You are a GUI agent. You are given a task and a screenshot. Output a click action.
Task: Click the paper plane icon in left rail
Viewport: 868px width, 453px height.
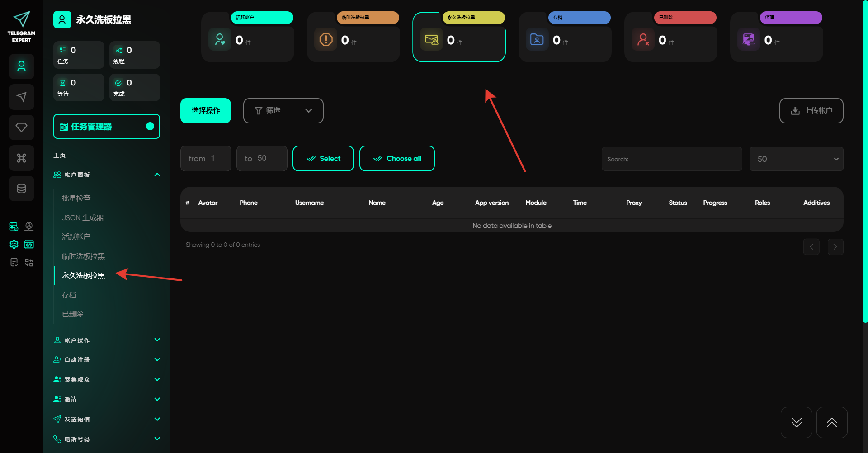(x=21, y=97)
